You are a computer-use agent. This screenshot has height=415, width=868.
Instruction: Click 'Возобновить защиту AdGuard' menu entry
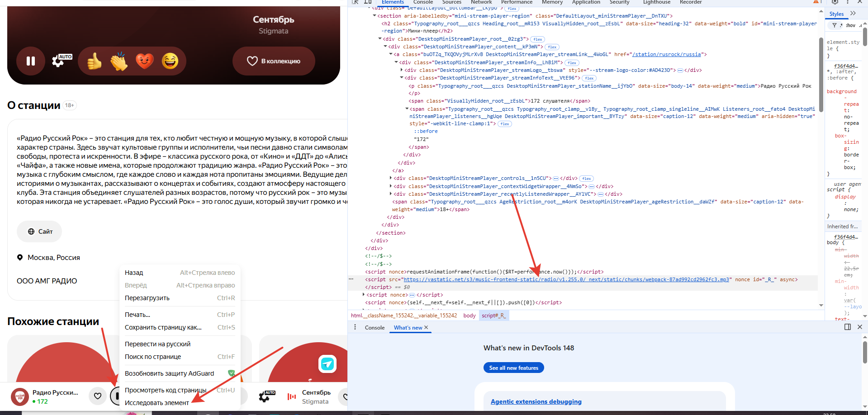tap(180, 373)
